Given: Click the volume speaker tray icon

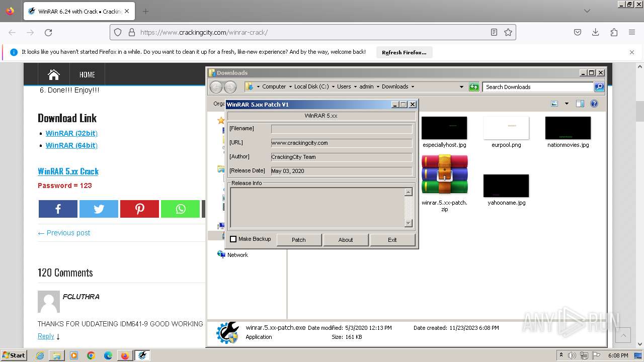Looking at the screenshot, I should coord(573,355).
